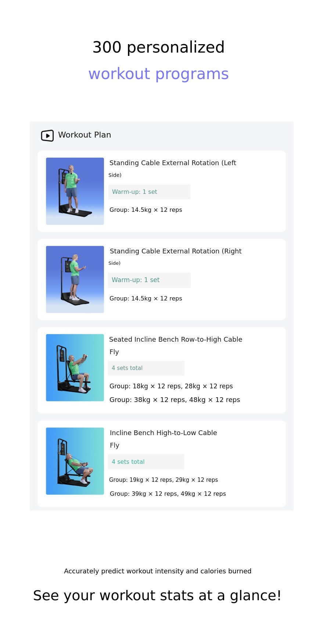
Task: Click Warm-up: 1 set badge for Left Side
Action: point(149,192)
